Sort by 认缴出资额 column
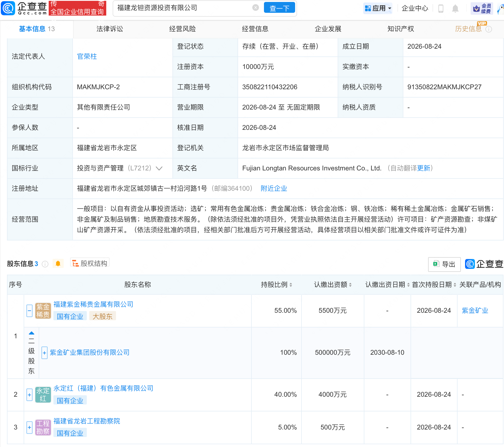Screen dimensions: 504x447 [350, 285]
